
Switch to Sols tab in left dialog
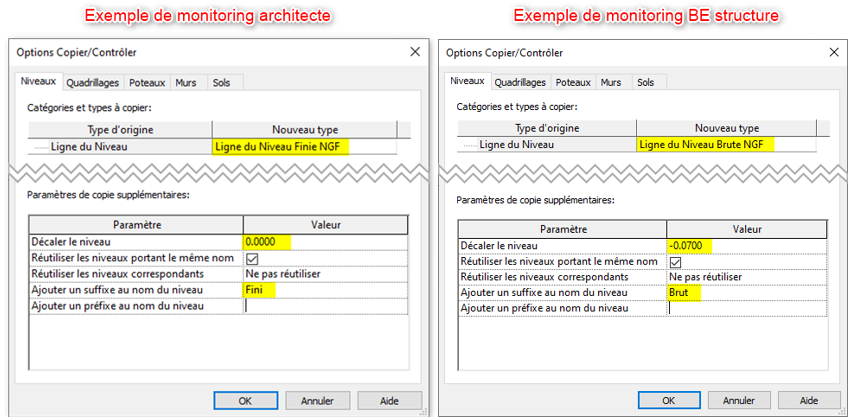tap(219, 83)
